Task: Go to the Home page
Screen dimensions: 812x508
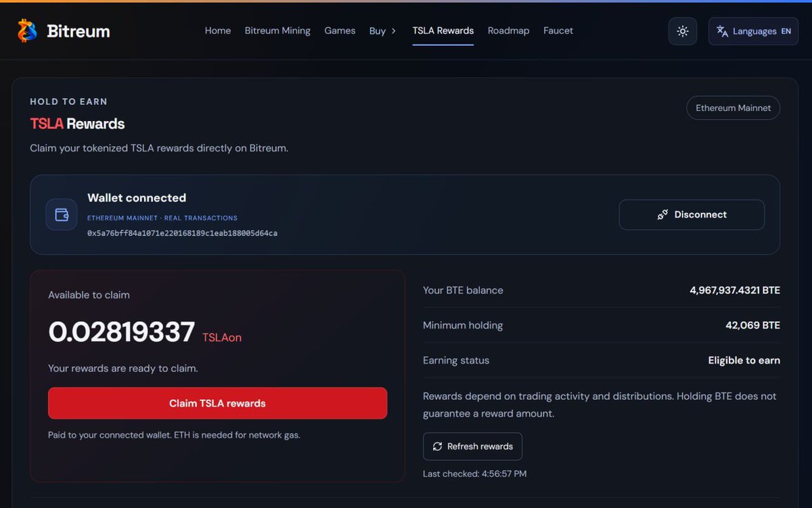Action: (x=218, y=30)
